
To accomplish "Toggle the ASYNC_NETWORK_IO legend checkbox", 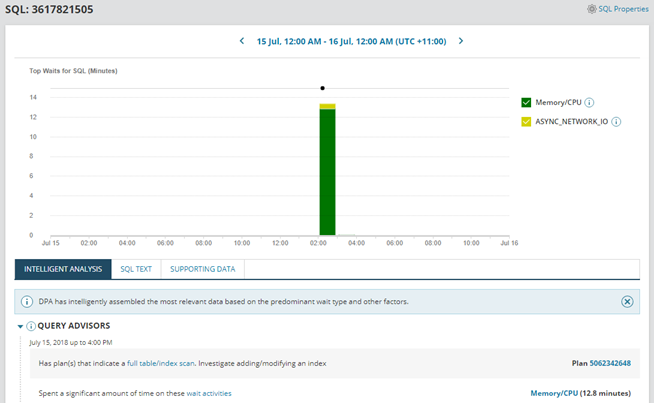I will coord(526,122).
